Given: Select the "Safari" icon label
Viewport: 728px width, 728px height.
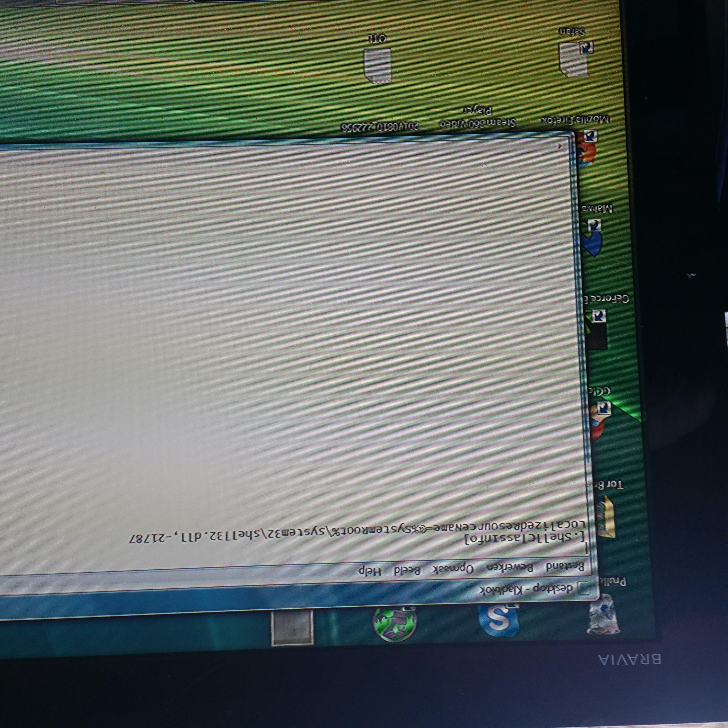Looking at the screenshot, I should pos(572,32).
